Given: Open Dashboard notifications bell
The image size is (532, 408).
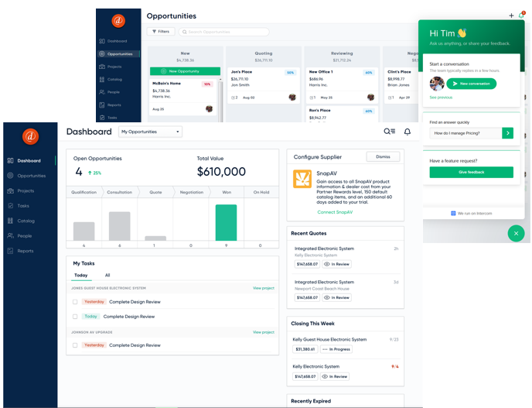Looking at the screenshot, I should (408, 132).
